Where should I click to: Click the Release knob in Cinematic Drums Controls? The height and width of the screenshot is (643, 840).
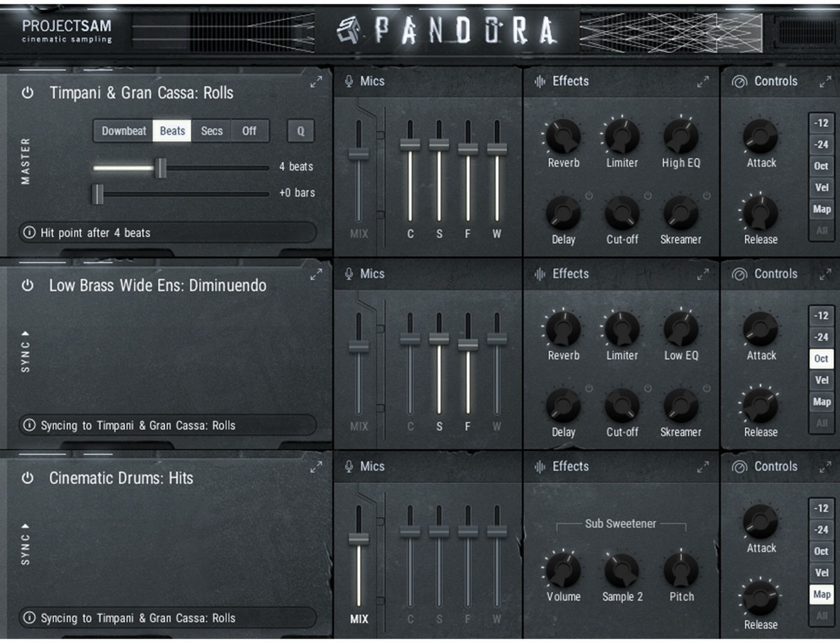click(x=761, y=599)
